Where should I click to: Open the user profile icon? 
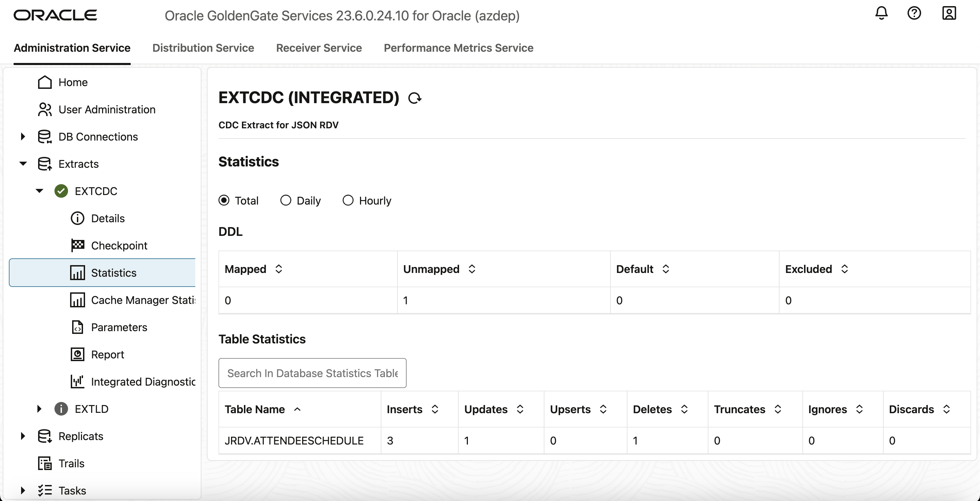tap(949, 13)
